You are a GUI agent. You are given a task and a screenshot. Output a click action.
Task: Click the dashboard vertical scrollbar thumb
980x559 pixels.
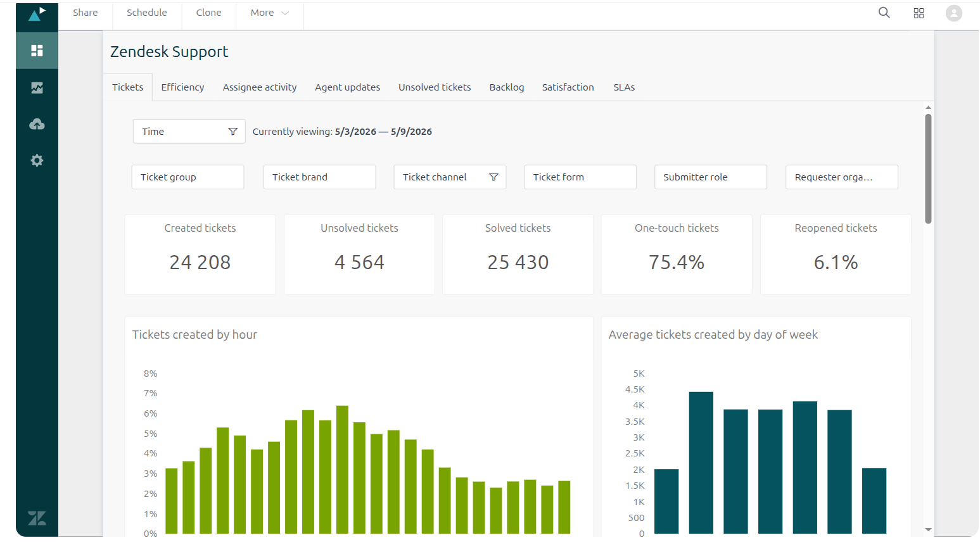pos(928,168)
